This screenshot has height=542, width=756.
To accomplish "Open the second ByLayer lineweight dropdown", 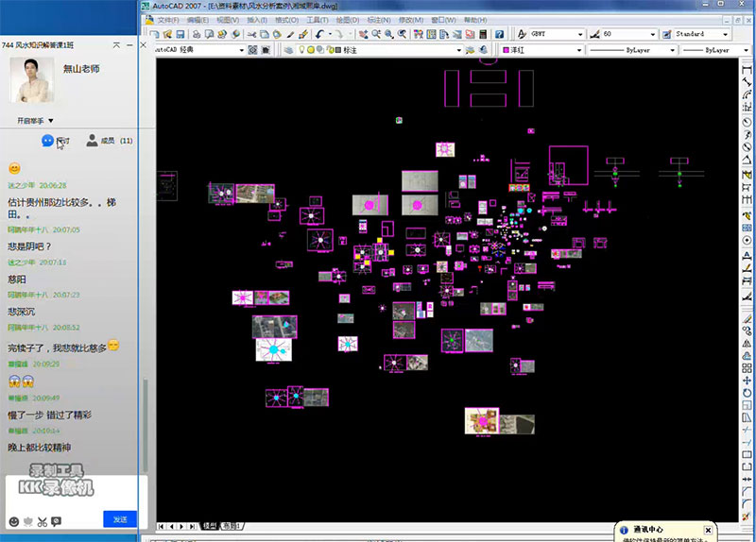I will tap(747, 50).
